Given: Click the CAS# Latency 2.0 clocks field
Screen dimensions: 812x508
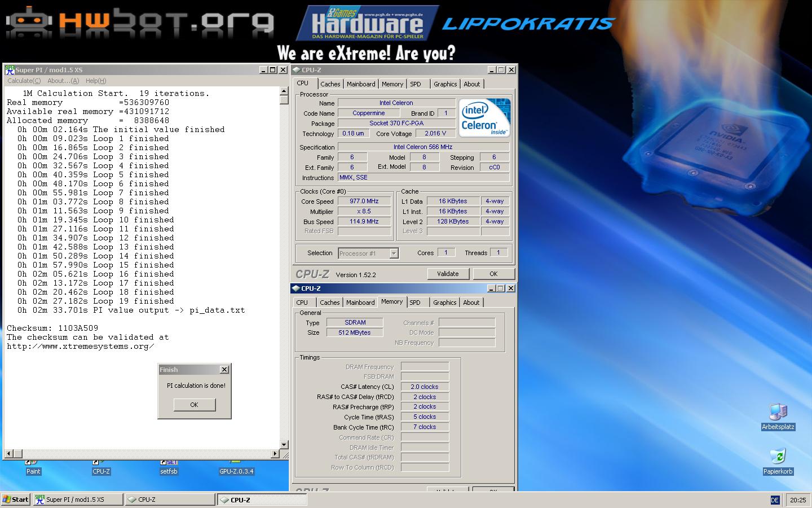Looking at the screenshot, I should [x=425, y=387].
